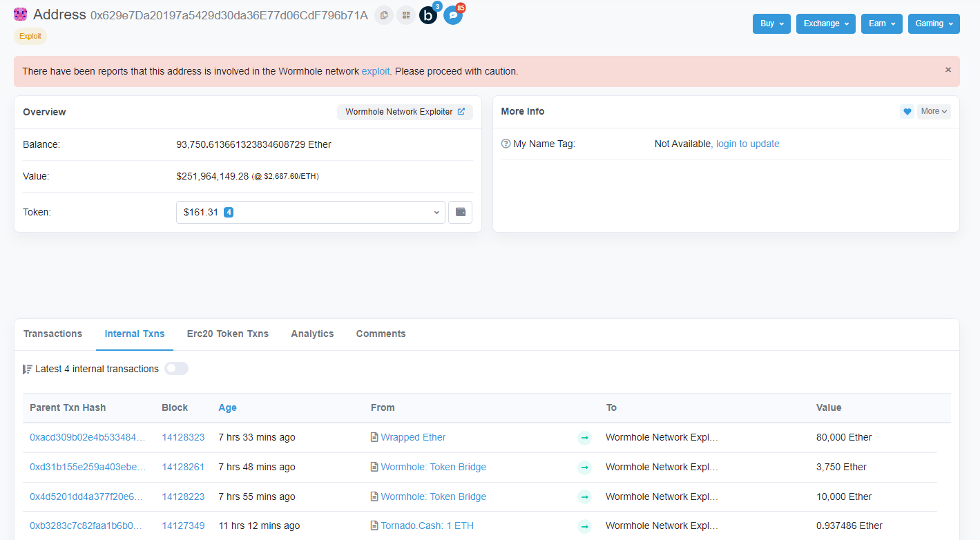This screenshot has width=980, height=540.
Task: Open transaction 0xacd309b02e4b533484…
Action: [88, 437]
